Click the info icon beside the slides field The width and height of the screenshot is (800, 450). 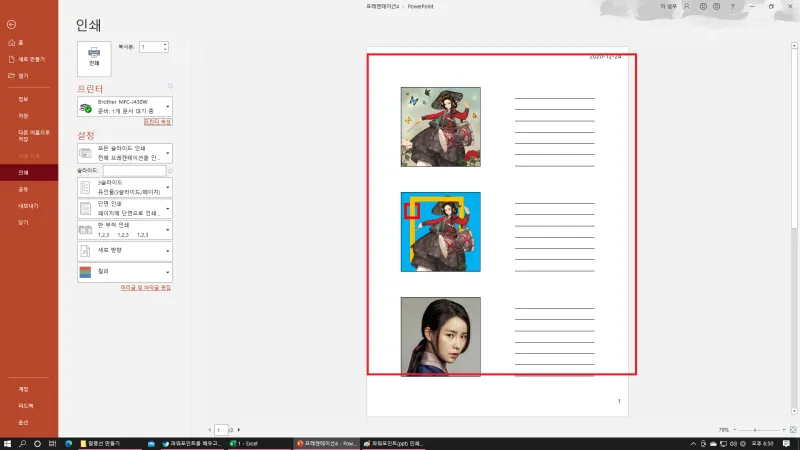pyautogui.click(x=170, y=171)
